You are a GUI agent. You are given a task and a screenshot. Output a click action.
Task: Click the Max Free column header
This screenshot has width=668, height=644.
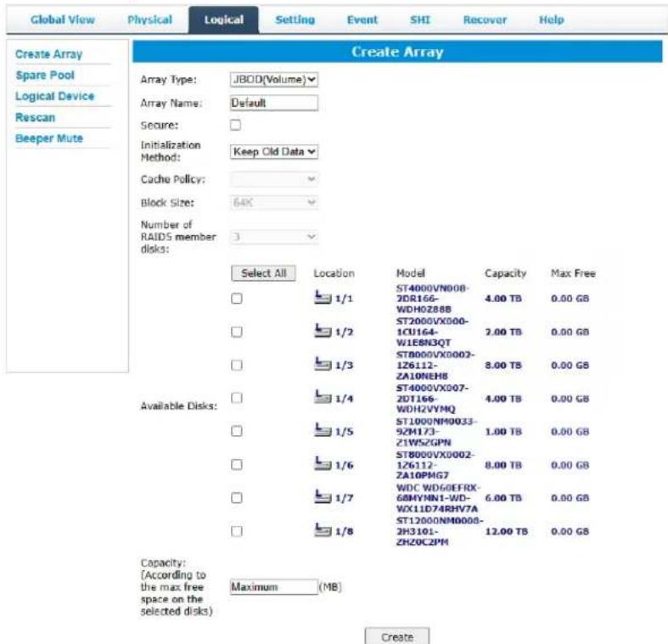click(573, 273)
